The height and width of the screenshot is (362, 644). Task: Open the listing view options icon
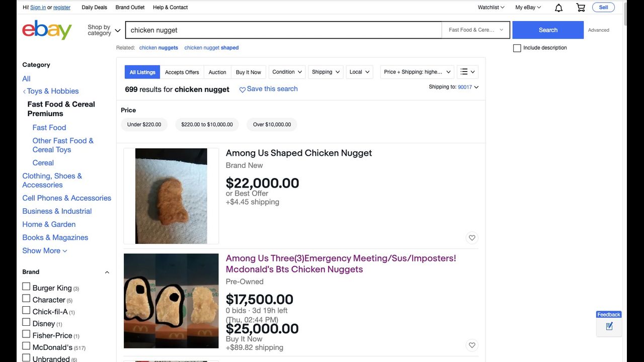tap(467, 72)
